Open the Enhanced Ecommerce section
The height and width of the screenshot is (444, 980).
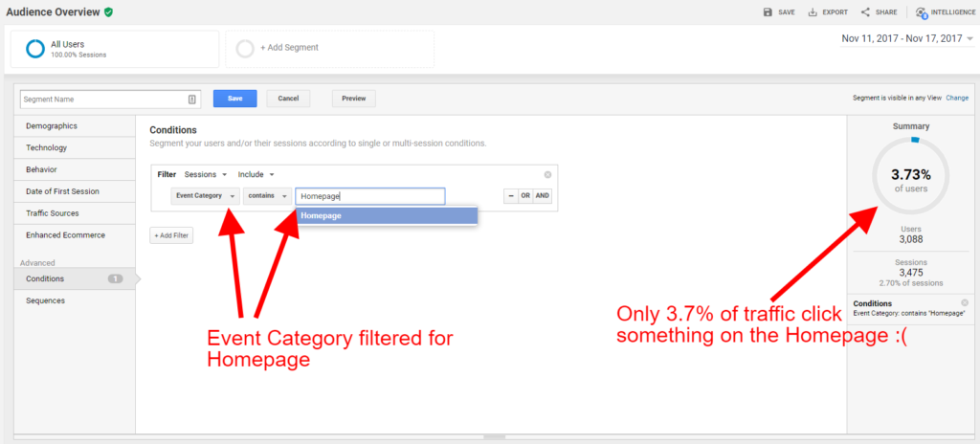75,235
